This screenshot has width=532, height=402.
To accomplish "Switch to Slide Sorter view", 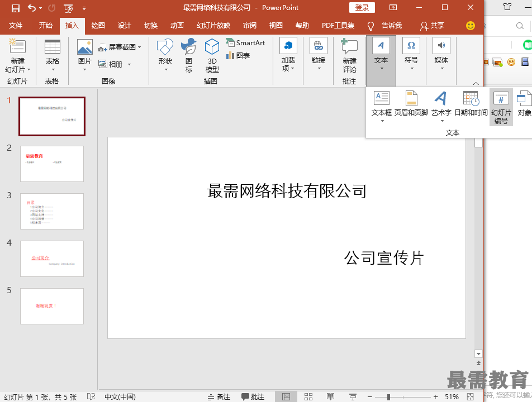I will pos(308,396).
